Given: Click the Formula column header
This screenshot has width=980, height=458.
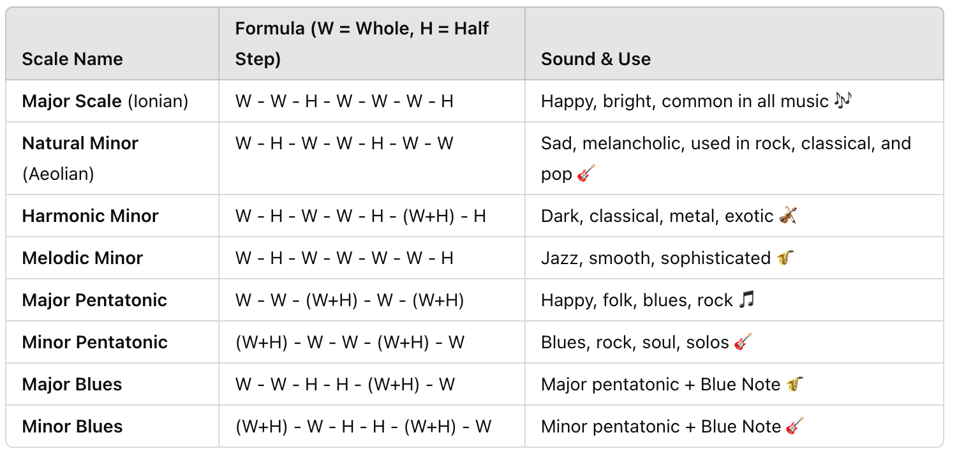Looking at the screenshot, I should point(362,43).
